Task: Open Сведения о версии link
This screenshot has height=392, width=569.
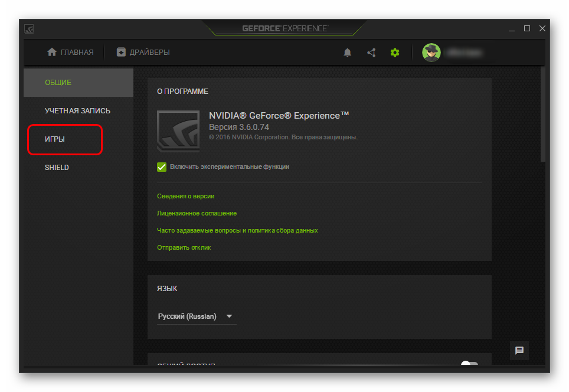Action: (185, 196)
